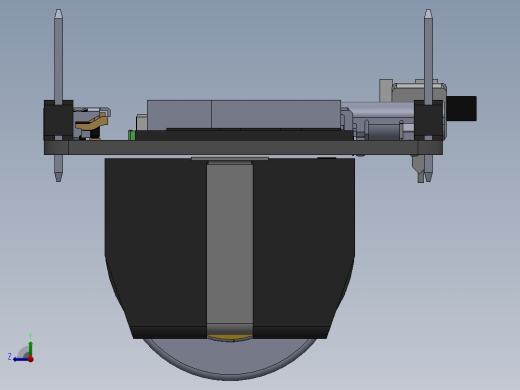Select the small green component on the board
Viewport: 520px width, 390px height.
[131, 135]
